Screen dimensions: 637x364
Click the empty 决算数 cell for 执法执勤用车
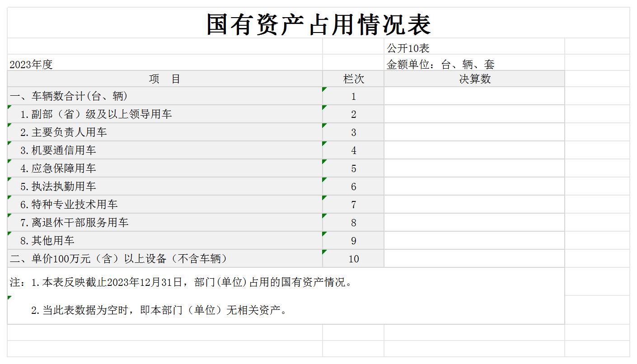(474, 187)
